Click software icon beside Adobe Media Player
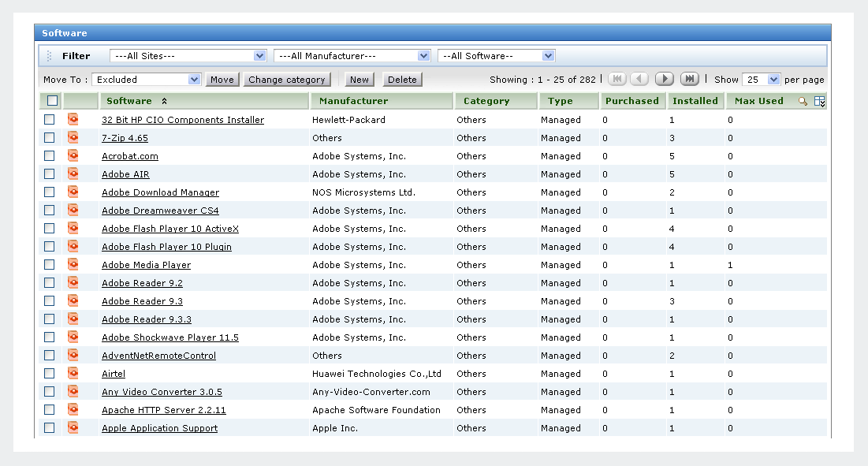Viewport: 868px width, 466px height. (x=73, y=265)
